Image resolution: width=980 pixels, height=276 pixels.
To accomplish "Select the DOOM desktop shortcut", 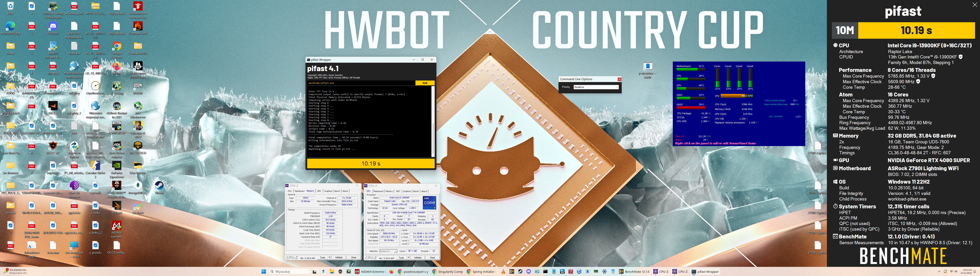I will [138, 88].
